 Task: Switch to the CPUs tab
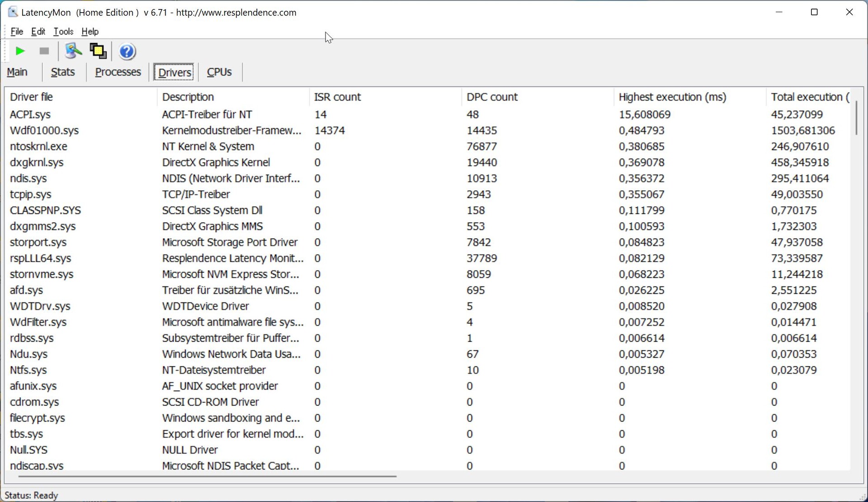click(x=219, y=72)
